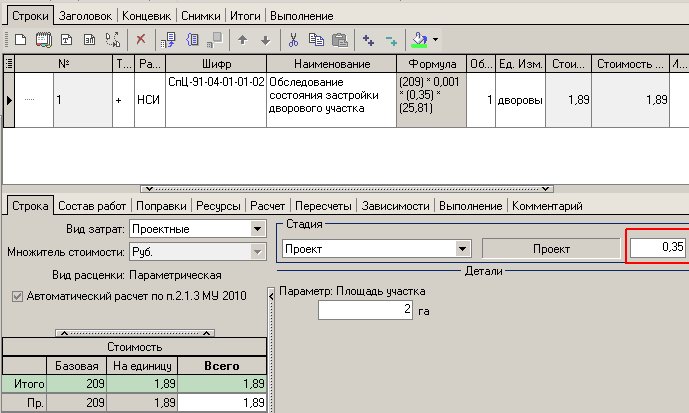Select cell СпЦ-91-04-01-01-02
Viewport: 689px width, 413px height.
coord(216,100)
